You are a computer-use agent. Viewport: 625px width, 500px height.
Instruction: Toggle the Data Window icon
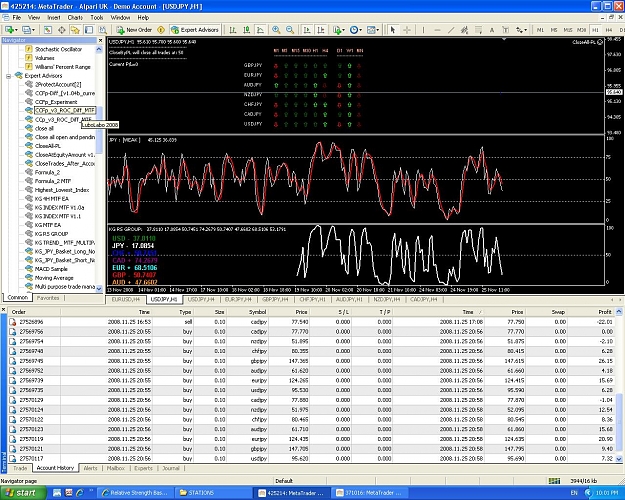click(62, 30)
